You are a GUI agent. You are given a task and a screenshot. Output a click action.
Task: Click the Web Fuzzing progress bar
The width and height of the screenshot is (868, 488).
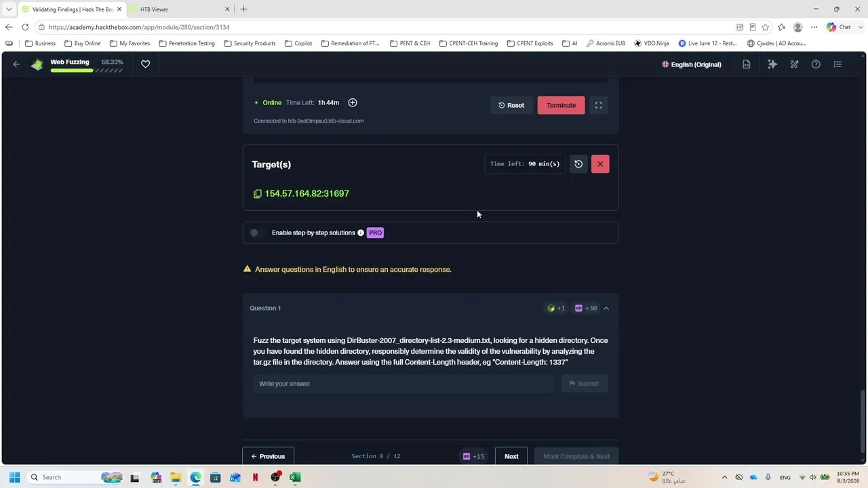[87, 70]
